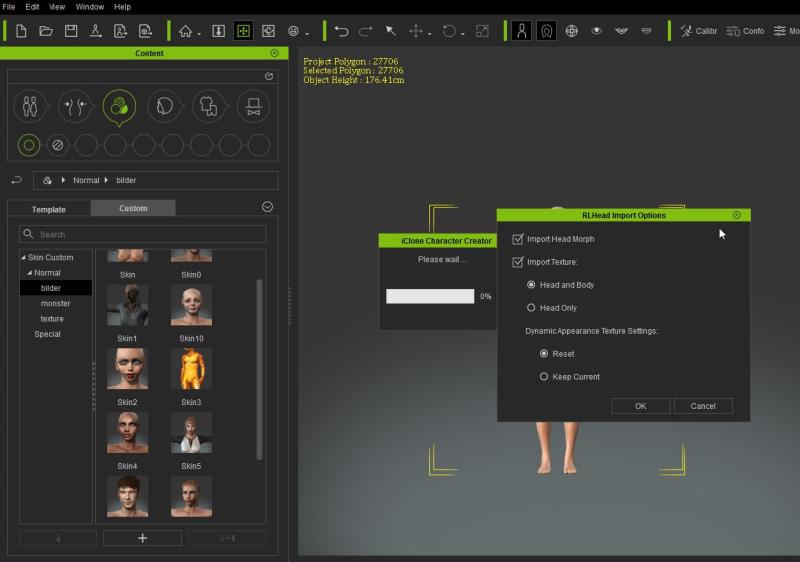Uncheck the Import Head Morph checkbox

pyautogui.click(x=517, y=239)
